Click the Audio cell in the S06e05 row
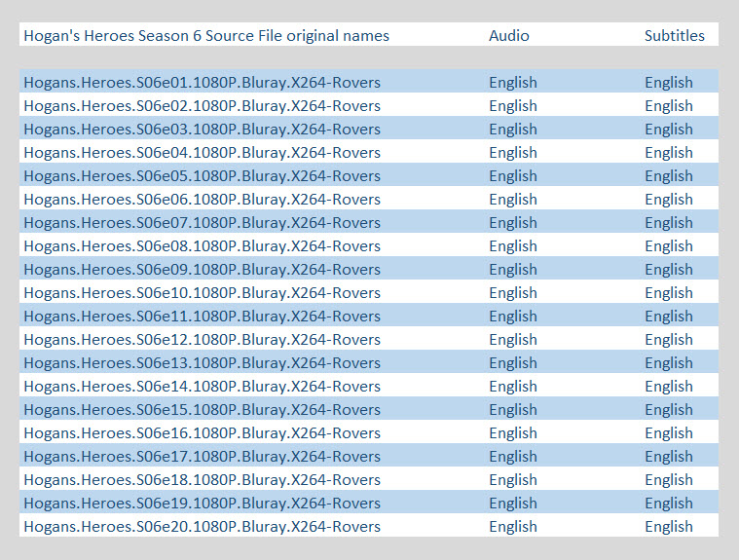 coord(513,176)
